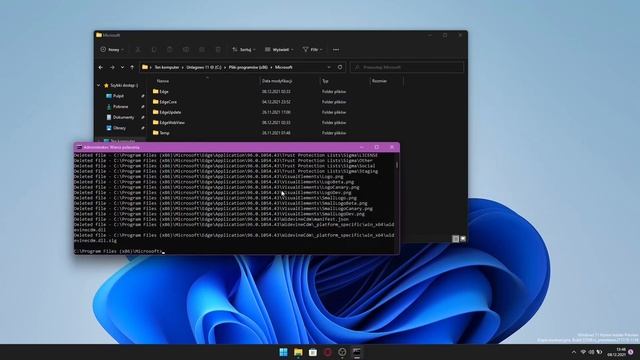The height and width of the screenshot is (360, 640).
Task: Sort by the Data modyfikacji column header
Action: [277, 81]
